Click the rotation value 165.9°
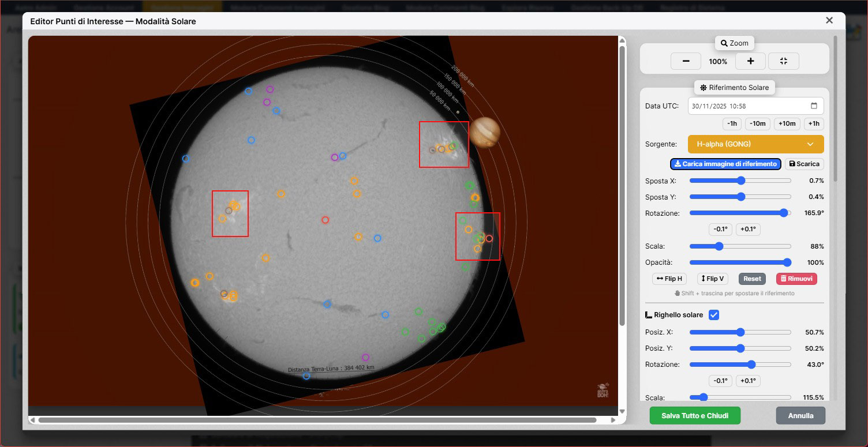Screen dimensions: 868x447 tap(814, 213)
